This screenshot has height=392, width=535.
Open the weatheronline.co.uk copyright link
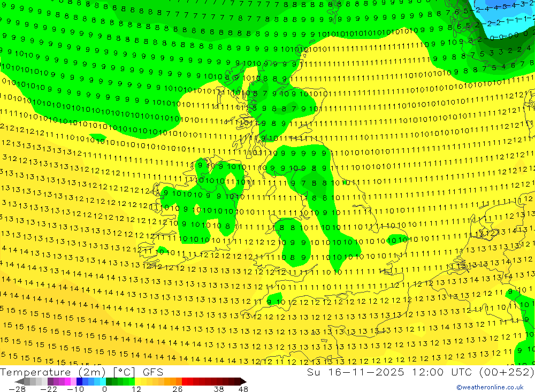click(x=490, y=387)
